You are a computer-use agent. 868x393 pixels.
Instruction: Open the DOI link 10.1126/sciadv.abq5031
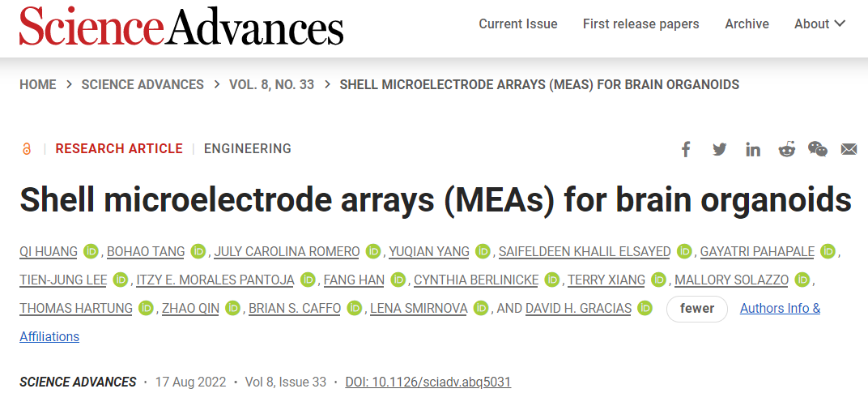pyautogui.click(x=428, y=382)
